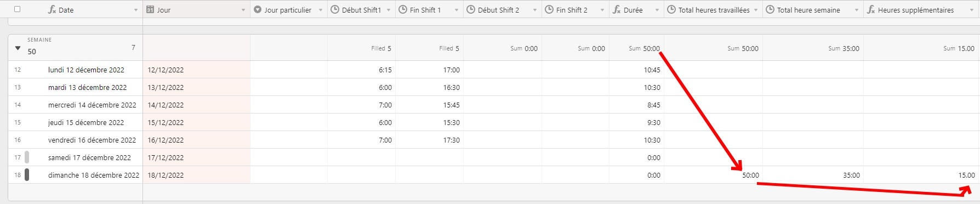980x204 pixels.
Task: Click the Filled 5 summary under Début Shift1
Action: [x=381, y=48]
